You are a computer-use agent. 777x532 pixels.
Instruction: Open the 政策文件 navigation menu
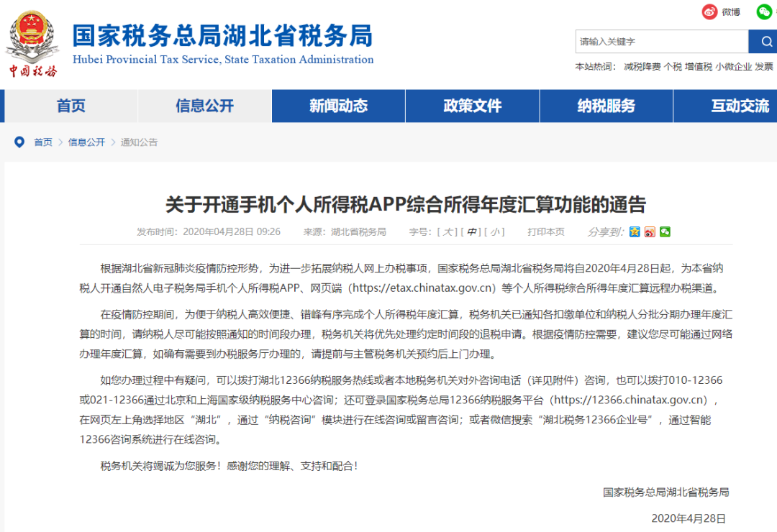[472, 106]
